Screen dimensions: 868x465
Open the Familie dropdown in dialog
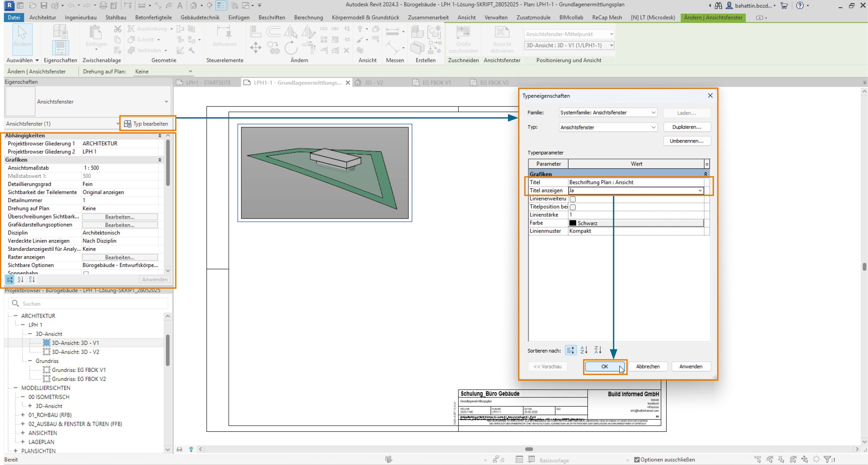coord(608,113)
